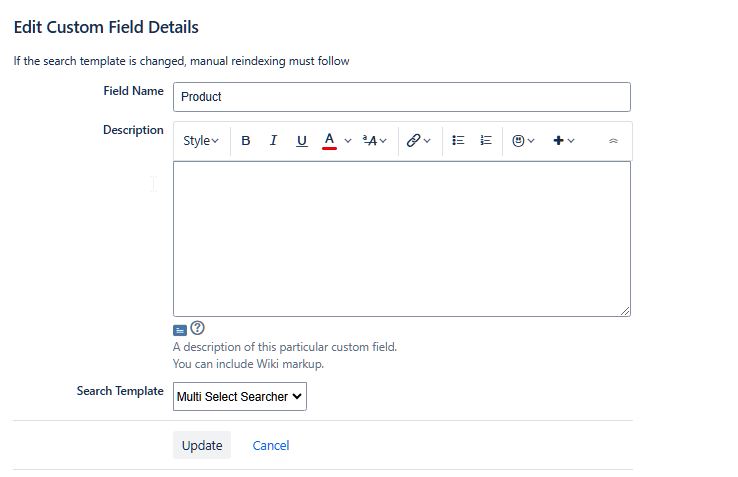Apply italic formatting
The width and height of the screenshot is (738, 477).
click(273, 141)
